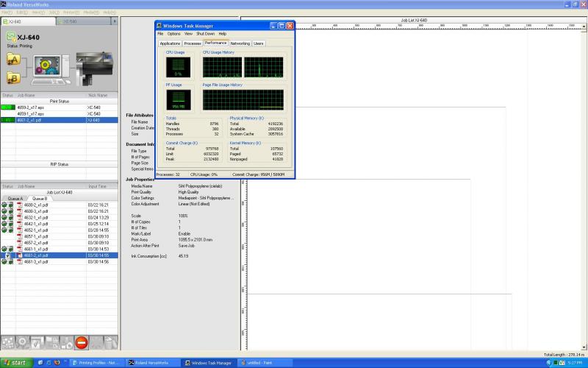Click the PDF icon of 4657-1_x1.pdf
Image resolution: width=588 pixels, height=368 pixels.
(x=20, y=236)
